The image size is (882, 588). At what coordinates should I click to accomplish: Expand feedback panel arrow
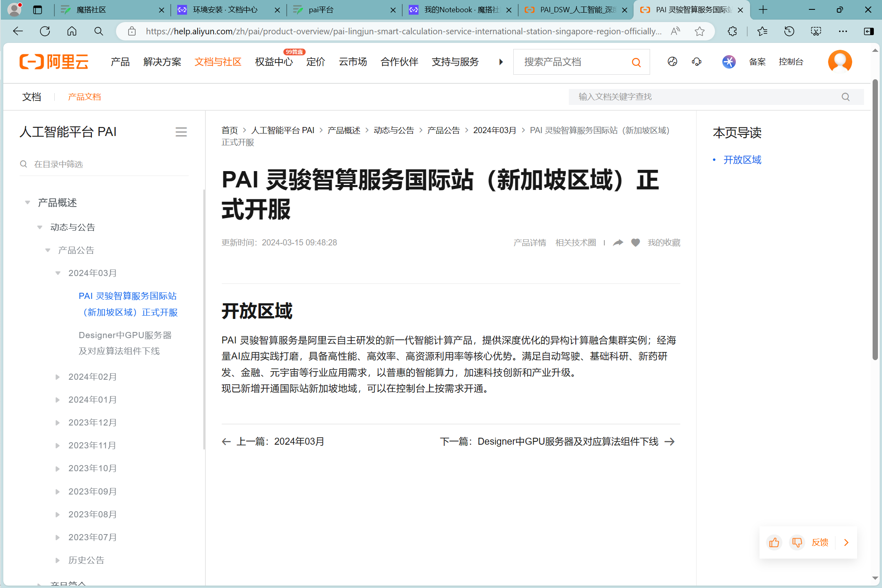(x=846, y=542)
